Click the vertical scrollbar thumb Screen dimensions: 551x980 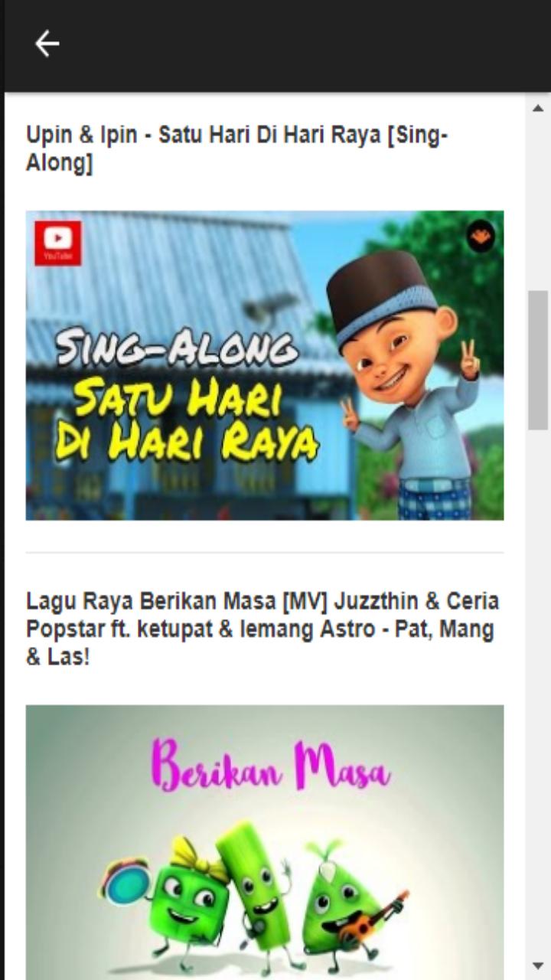point(538,360)
